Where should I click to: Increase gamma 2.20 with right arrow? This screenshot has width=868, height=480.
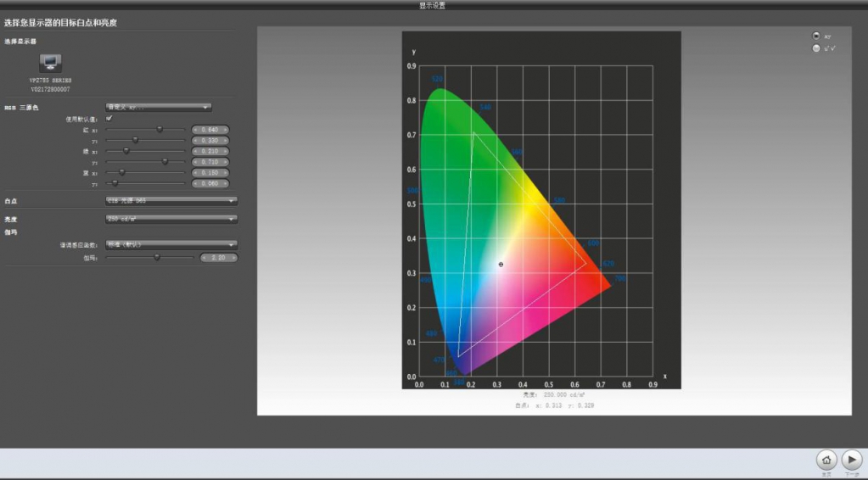pyautogui.click(x=234, y=258)
